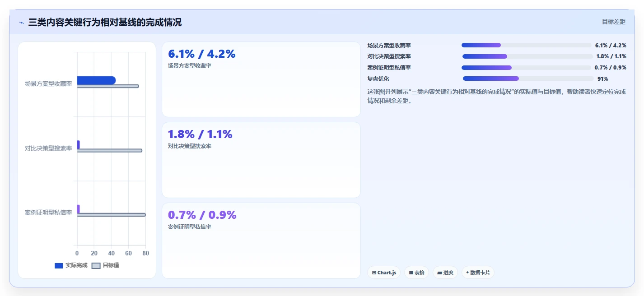Click the 数据卡片 chip

(478, 273)
